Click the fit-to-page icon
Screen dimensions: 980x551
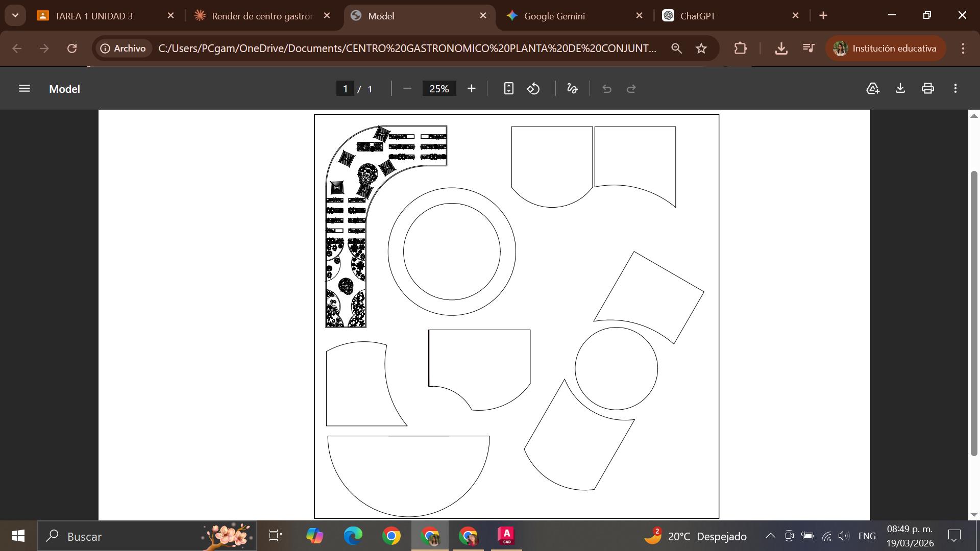(508, 89)
